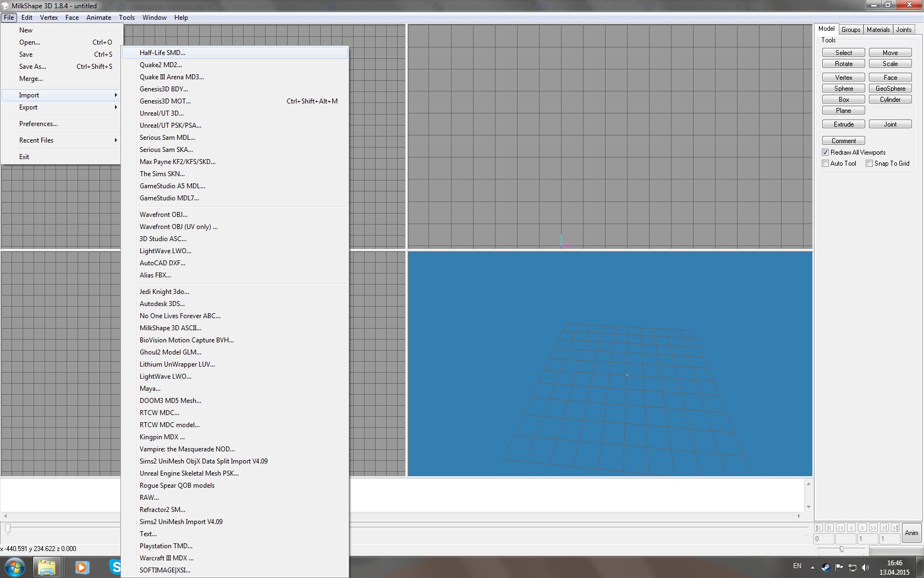Image resolution: width=924 pixels, height=578 pixels.
Task: Click the 3D perspective viewport
Action: click(610, 364)
